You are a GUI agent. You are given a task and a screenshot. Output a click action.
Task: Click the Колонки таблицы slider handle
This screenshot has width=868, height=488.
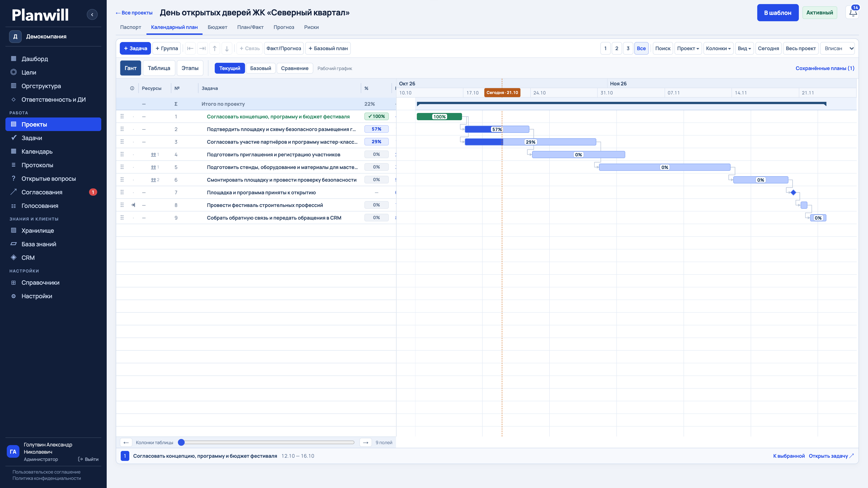click(x=181, y=443)
